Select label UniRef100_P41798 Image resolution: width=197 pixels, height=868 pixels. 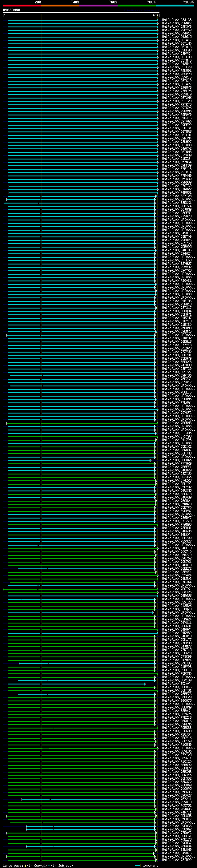click(x=177, y=440)
